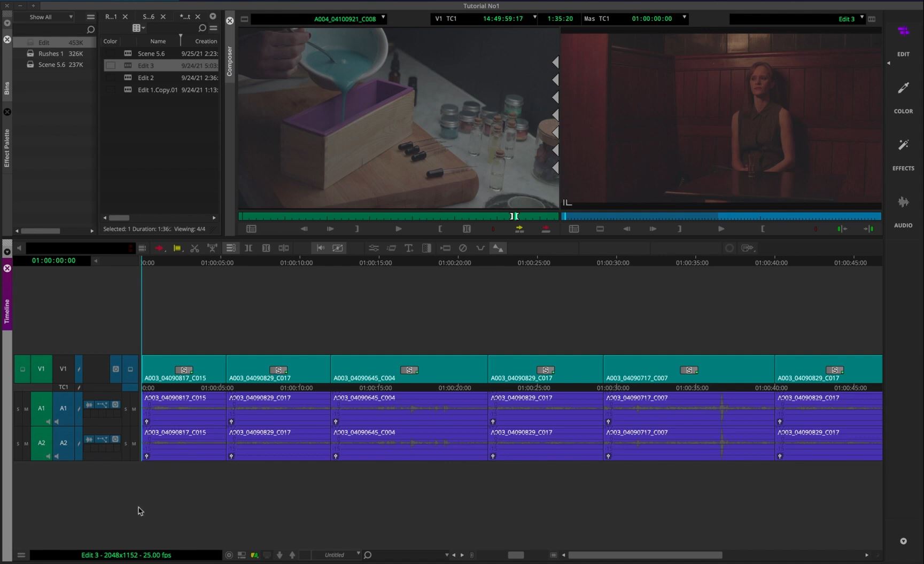
Task: Click the red Overwrite arrow button
Action: click(x=546, y=229)
